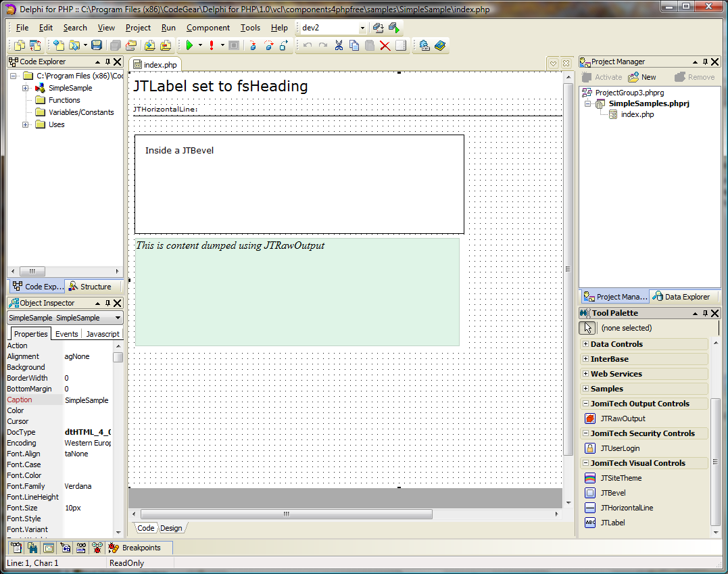The image size is (728, 574).
Task: Select SimpleSamples.phprj project node
Action: click(x=649, y=103)
